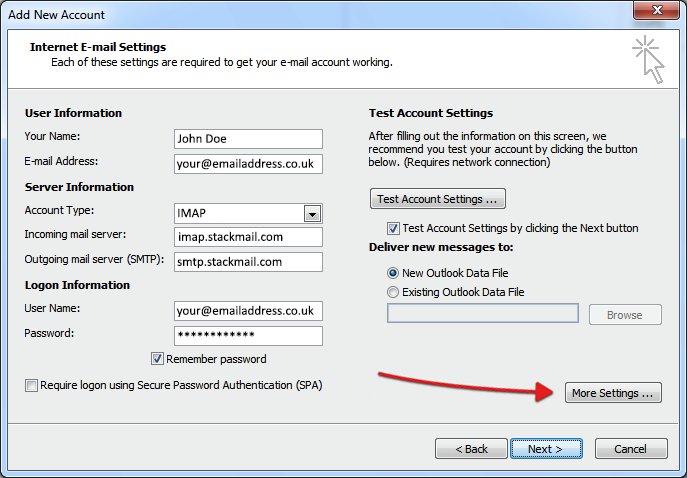Click the Next button

click(x=546, y=449)
